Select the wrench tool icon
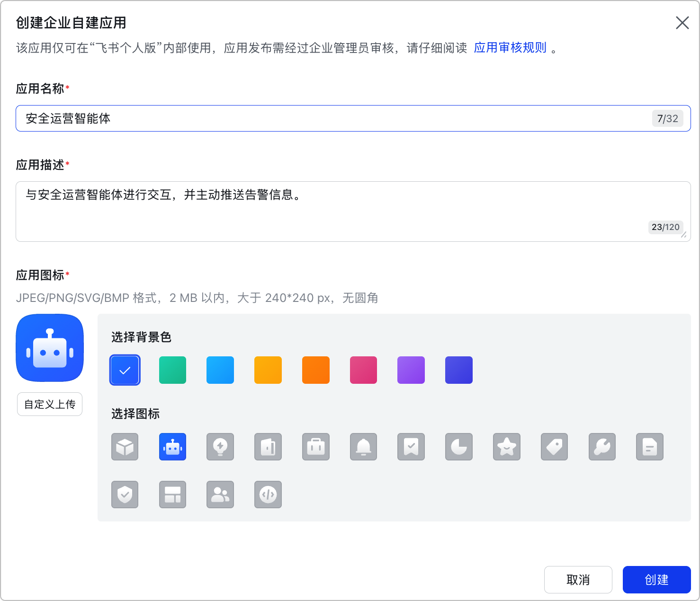Screen dimensions: 700x601 (602, 447)
